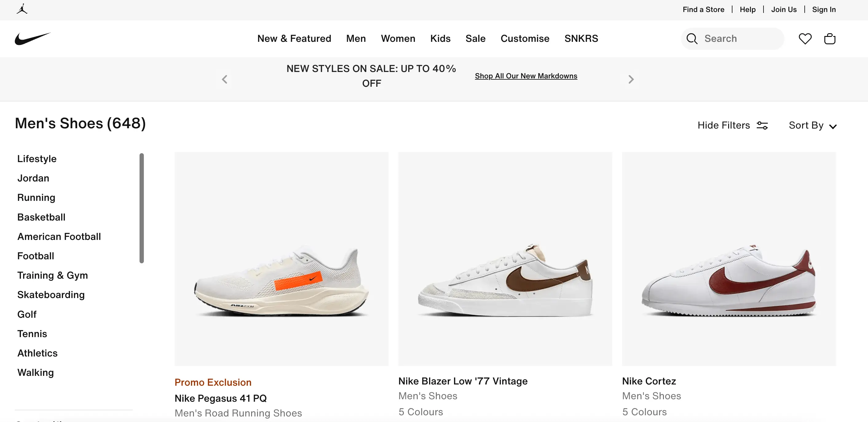The image size is (868, 422).
Task: Click the Sign In link
Action: (823, 9)
